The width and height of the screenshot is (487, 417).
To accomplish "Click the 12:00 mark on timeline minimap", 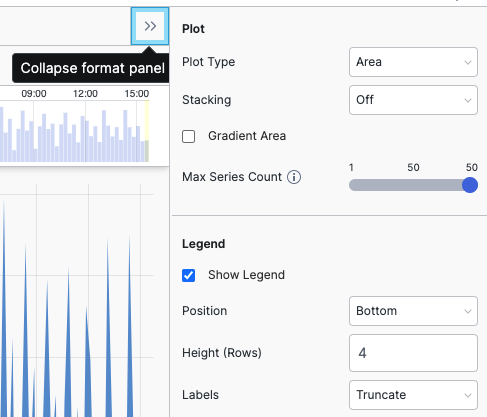I will click(x=85, y=94).
